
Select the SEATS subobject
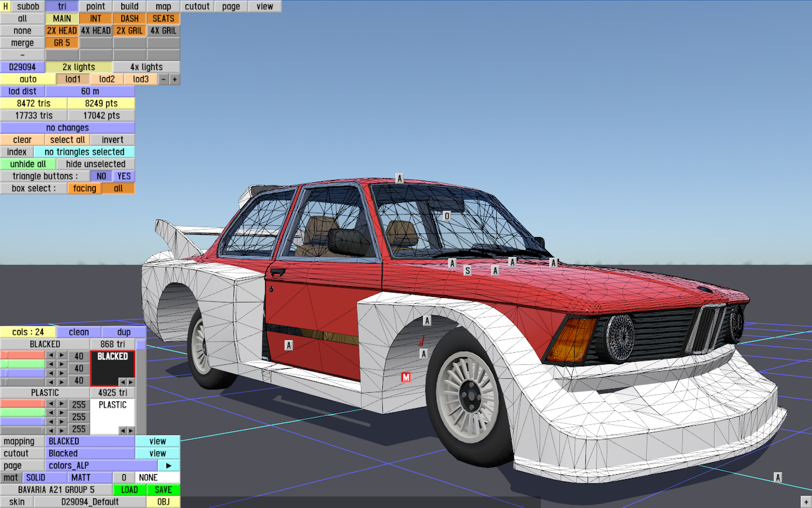(x=164, y=19)
